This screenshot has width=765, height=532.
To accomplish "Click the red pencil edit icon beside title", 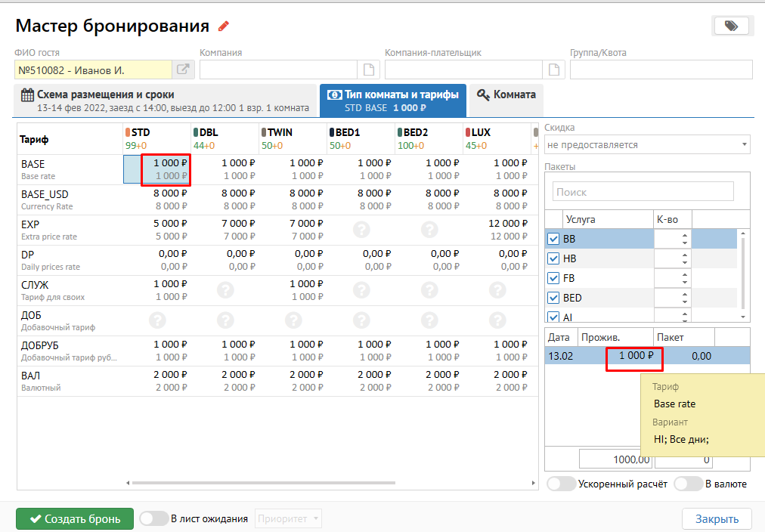I will [x=223, y=26].
